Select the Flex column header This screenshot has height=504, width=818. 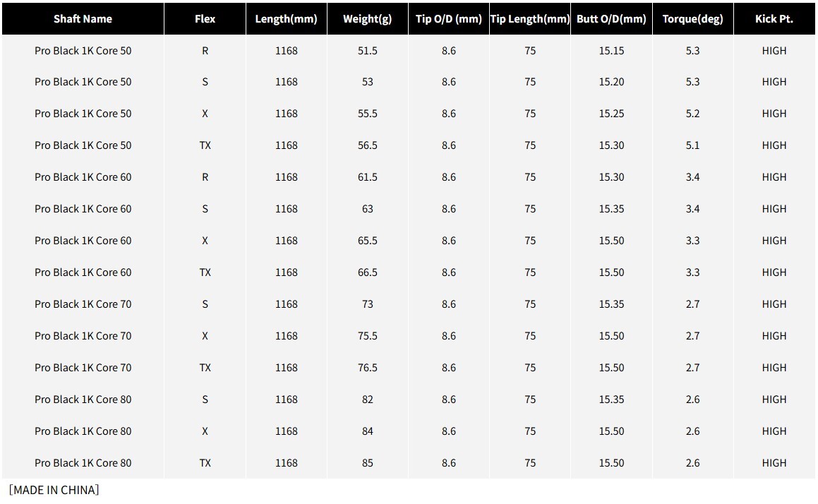pos(205,19)
